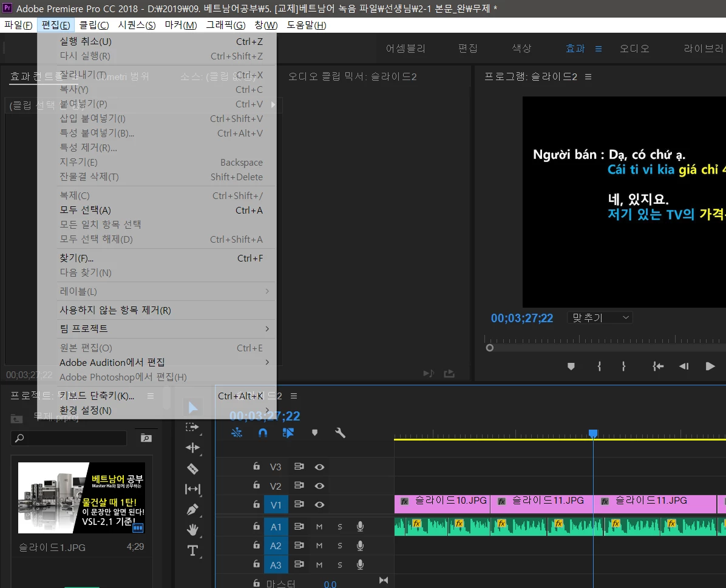
Task: Toggle timeline Snap magnet icon
Action: click(x=262, y=433)
